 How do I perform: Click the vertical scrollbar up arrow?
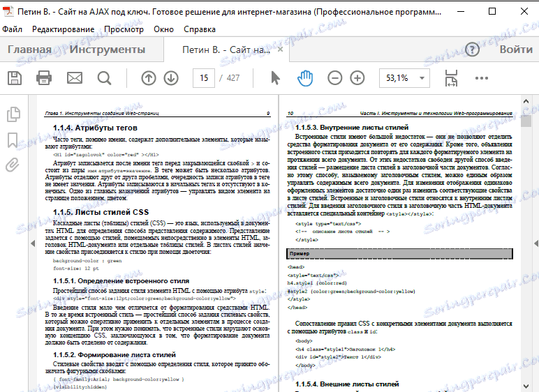click(x=526, y=101)
